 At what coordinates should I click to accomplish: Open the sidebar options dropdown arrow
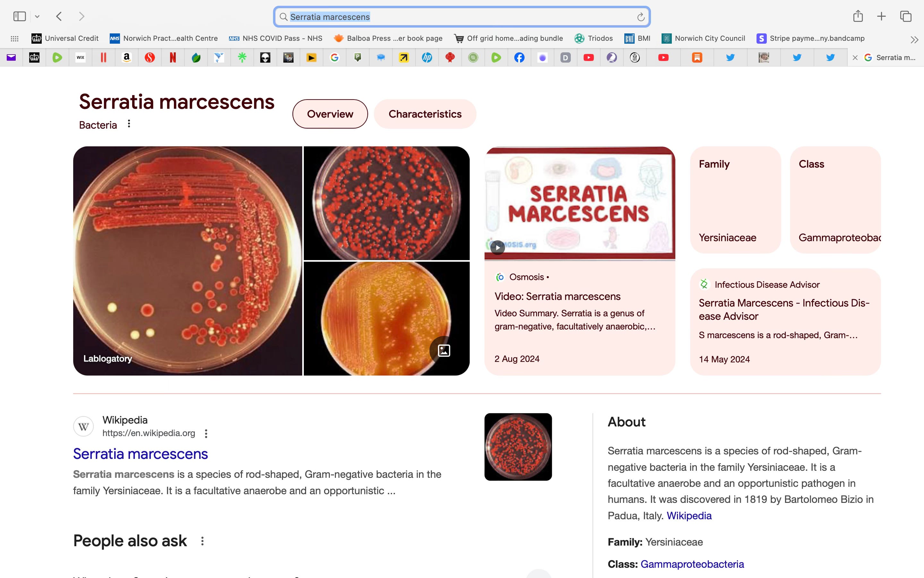coord(37,16)
